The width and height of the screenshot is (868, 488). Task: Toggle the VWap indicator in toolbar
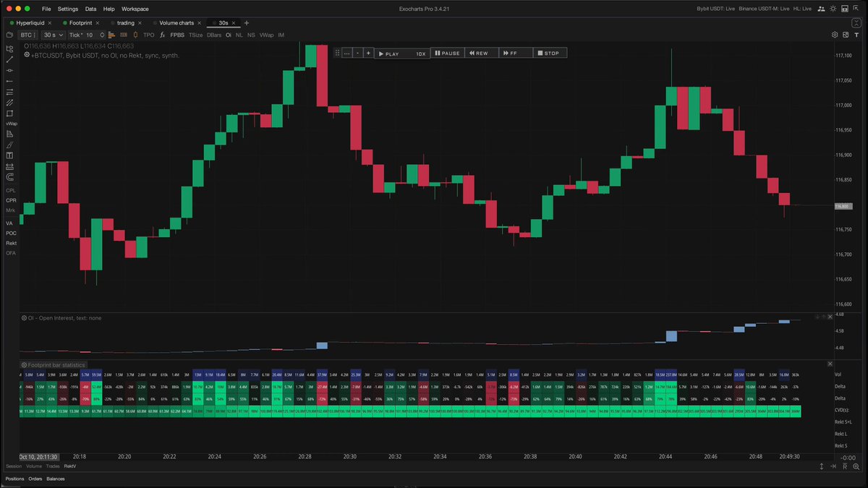(267, 35)
